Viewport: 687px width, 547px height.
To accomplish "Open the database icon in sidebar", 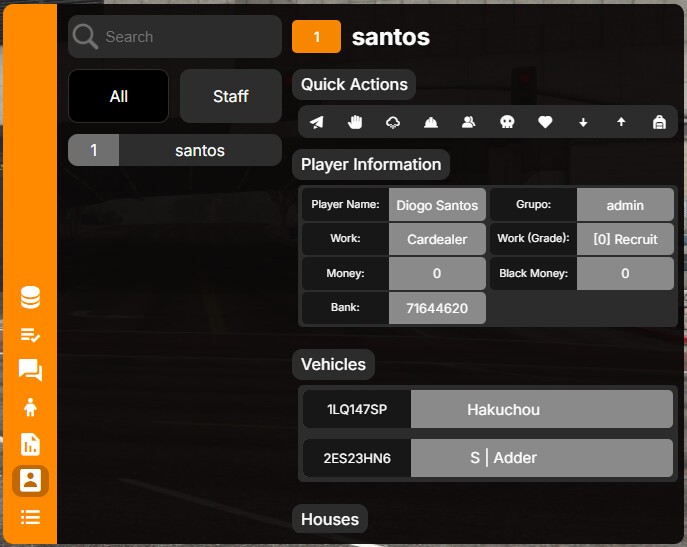I will click(30, 297).
